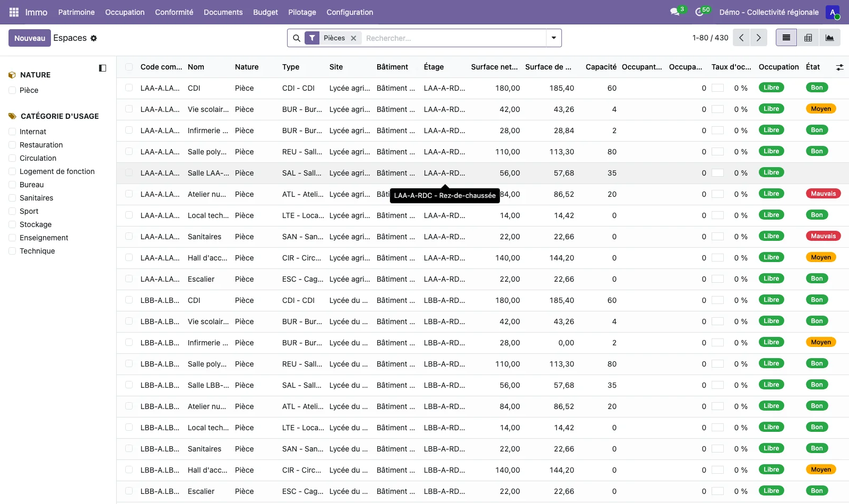Check the Internat category filter
849x504 pixels.
(x=12, y=132)
